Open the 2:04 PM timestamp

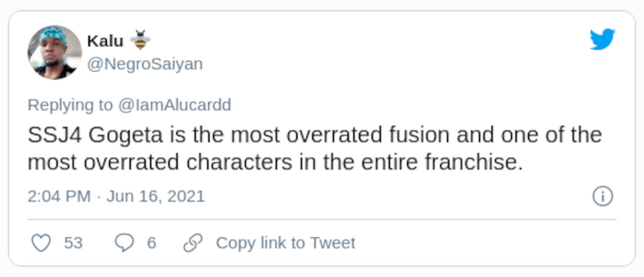pos(59,196)
